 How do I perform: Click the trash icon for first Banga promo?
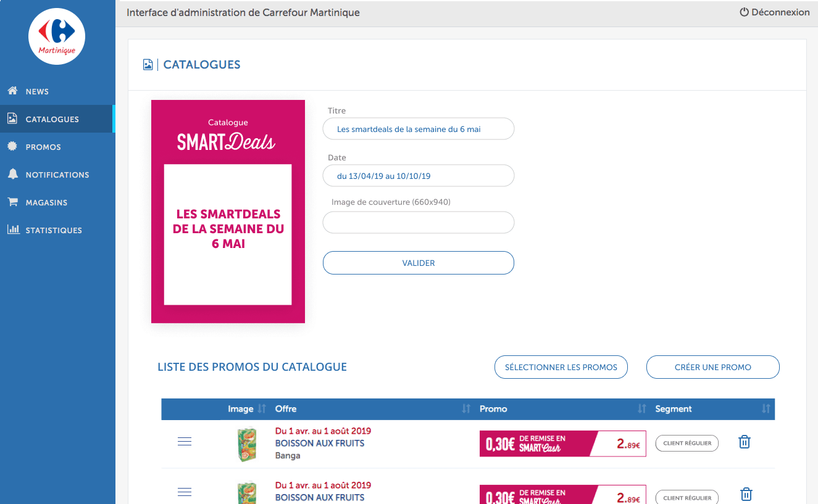click(745, 442)
